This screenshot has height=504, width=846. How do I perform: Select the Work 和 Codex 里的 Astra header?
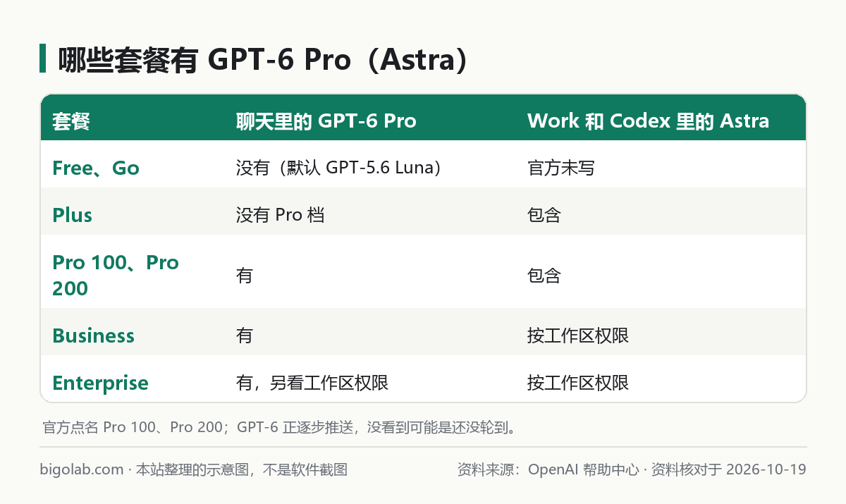click(x=648, y=121)
